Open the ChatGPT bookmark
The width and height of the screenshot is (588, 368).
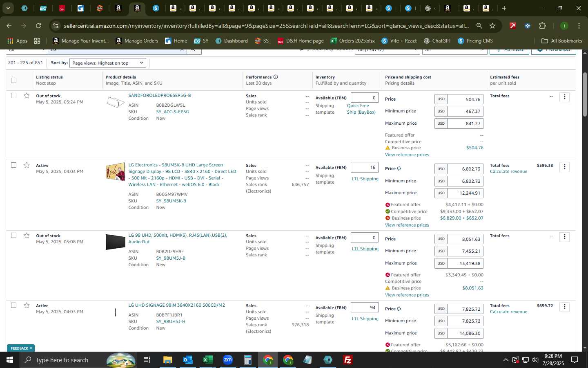pos(437,41)
